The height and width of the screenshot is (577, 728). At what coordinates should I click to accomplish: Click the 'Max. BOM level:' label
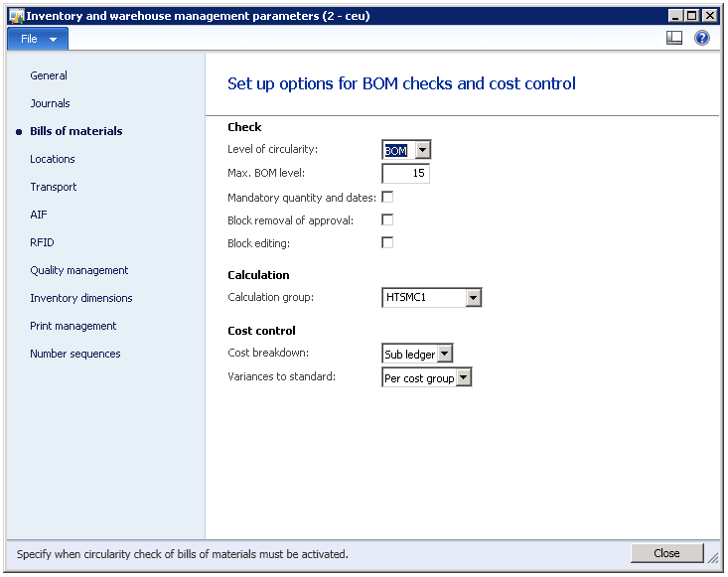[266, 173]
